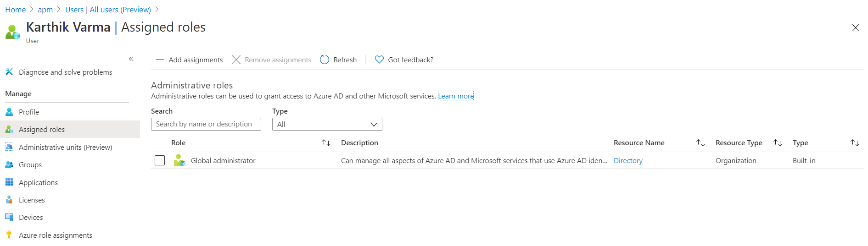The height and width of the screenshot is (246, 868).
Task: Click the Add assignments plus icon
Action: pyautogui.click(x=160, y=60)
